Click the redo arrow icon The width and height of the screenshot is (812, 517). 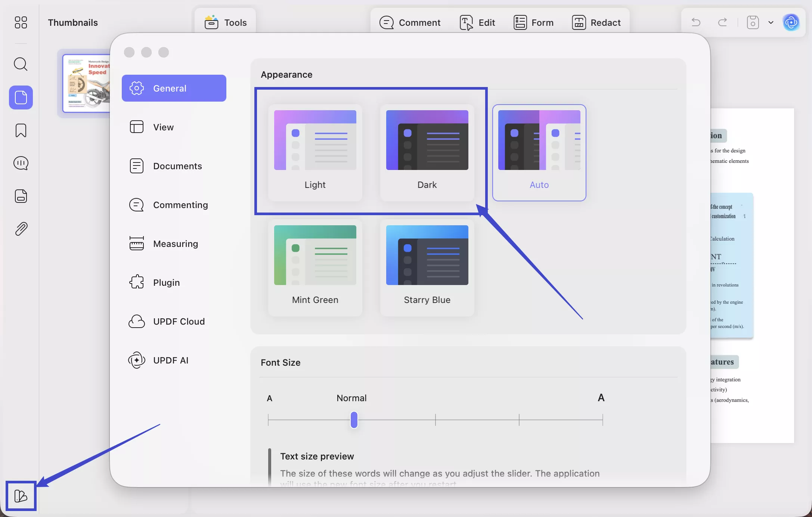pos(723,22)
